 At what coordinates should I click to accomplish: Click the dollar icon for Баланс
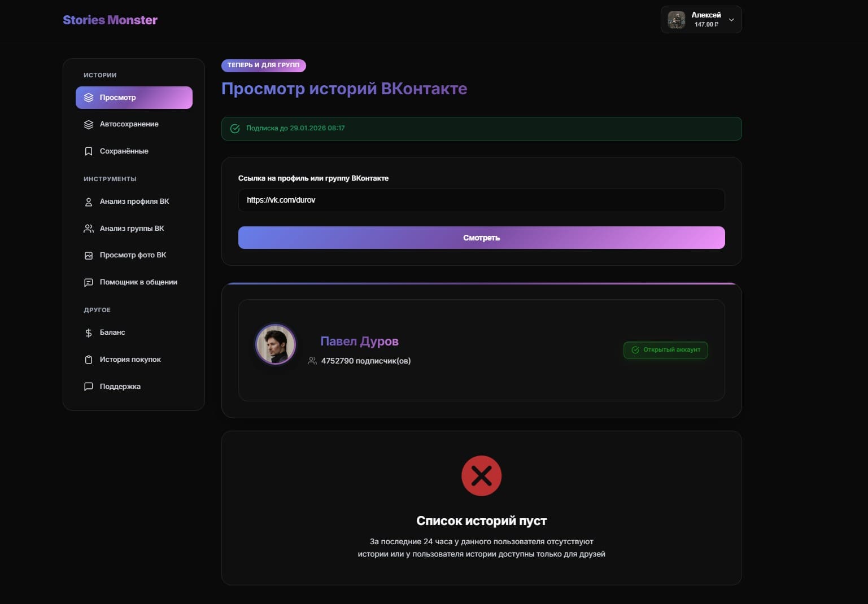pos(89,332)
